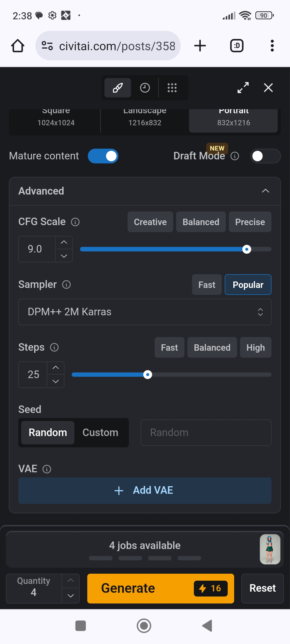Image resolution: width=290 pixels, height=644 pixels.
Task: Open the generate brush tab icon
Action: point(118,88)
